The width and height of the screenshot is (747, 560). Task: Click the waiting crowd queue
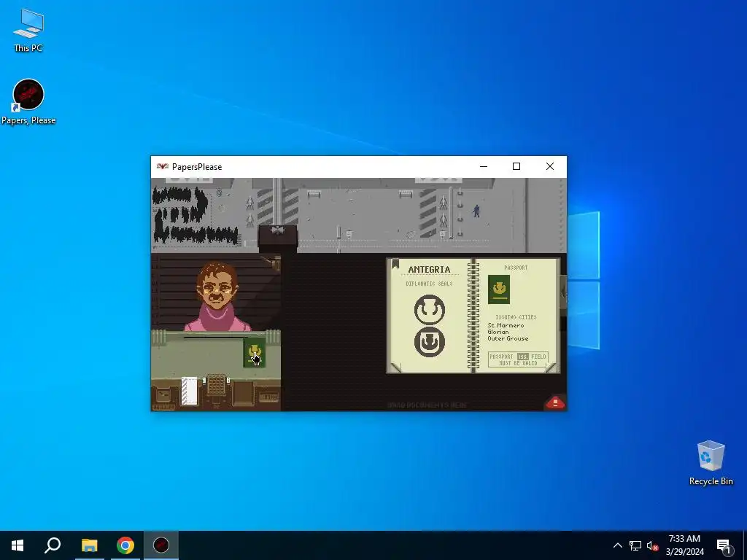(x=194, y=215)
